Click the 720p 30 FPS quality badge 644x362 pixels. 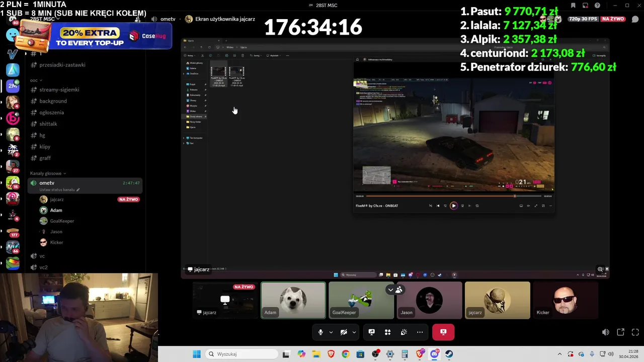click(x=583, y=19)
